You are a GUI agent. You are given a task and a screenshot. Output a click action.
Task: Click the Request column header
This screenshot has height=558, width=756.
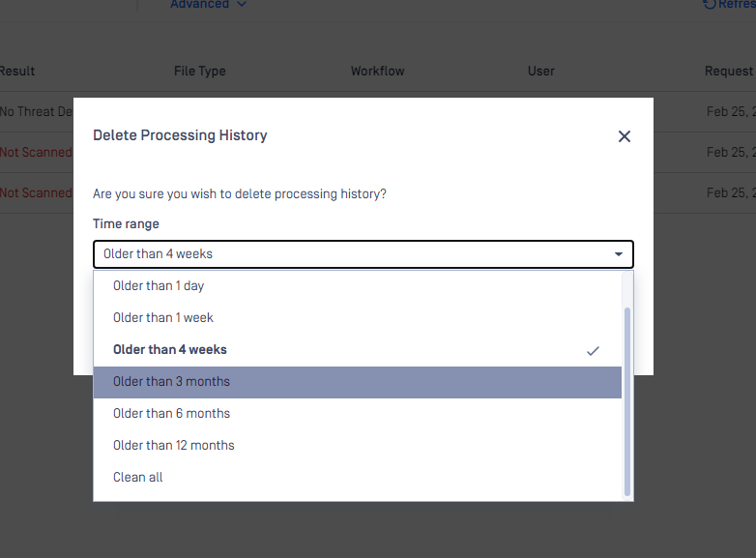point(730,71)
